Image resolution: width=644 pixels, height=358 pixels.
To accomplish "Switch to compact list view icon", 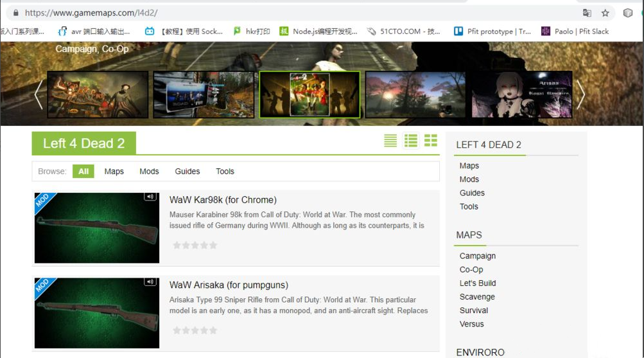I will (x=390, y=141).
